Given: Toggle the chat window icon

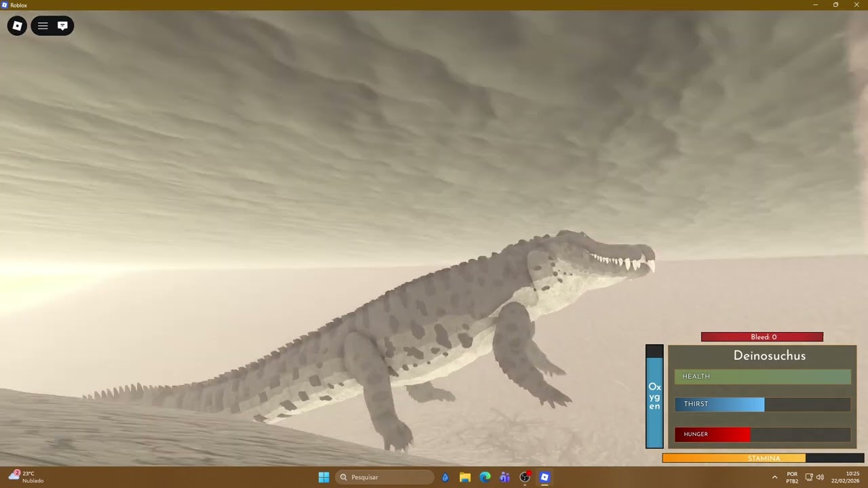Looking at the screenshot, I should pyautogui.click(x=62, y=26).
